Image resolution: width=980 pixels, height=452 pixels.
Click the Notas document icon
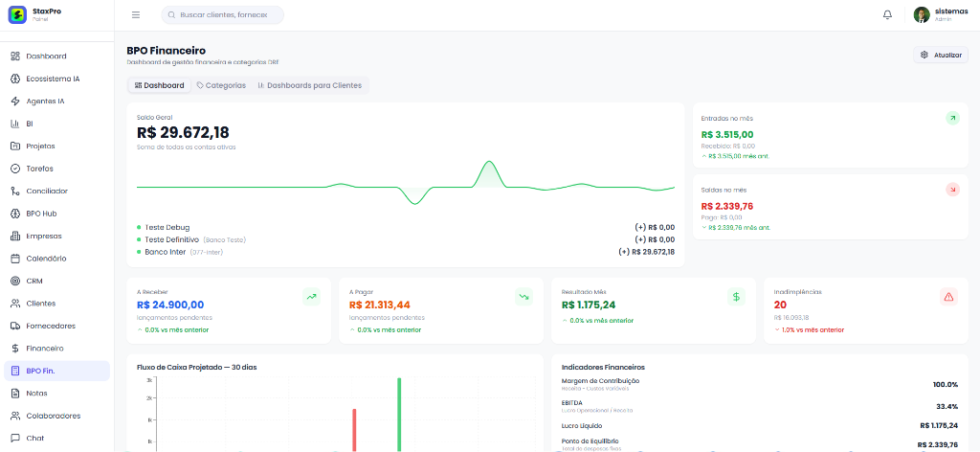(x=15, y=394)
